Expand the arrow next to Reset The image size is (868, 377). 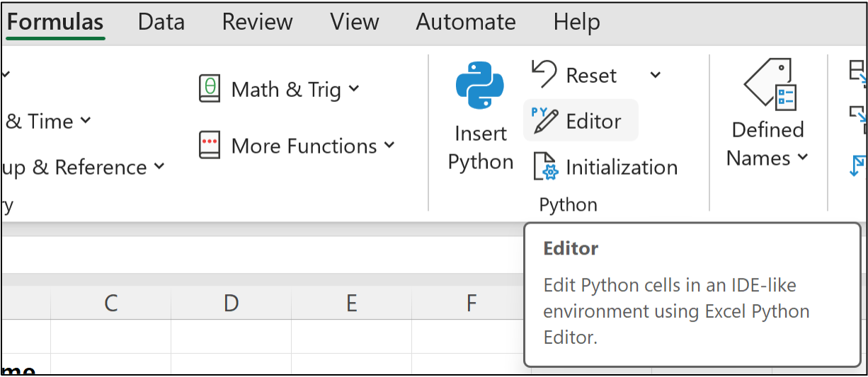(656, 75)
